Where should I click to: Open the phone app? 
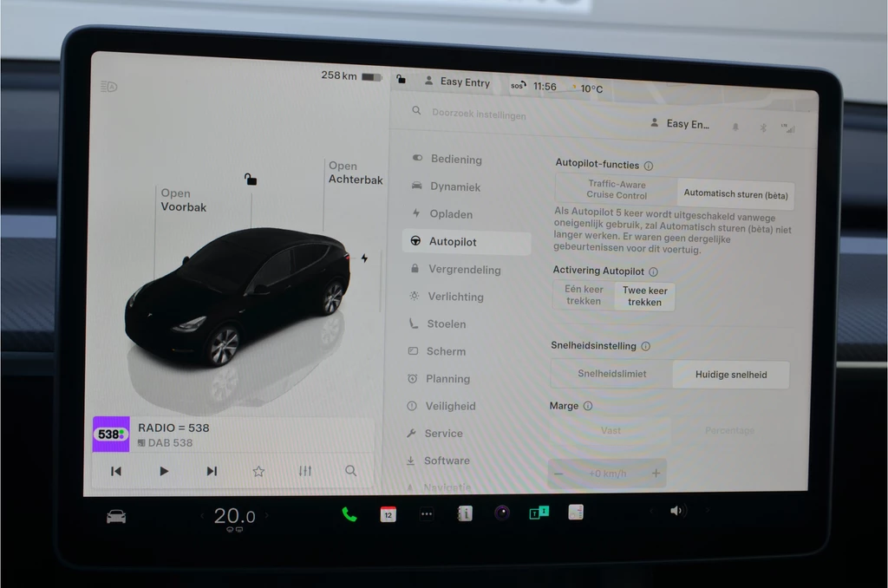tap(349, 514)
